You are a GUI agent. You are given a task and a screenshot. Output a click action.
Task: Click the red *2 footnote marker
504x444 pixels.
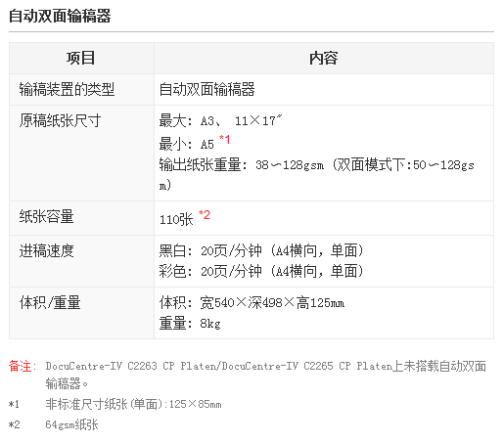pyautogui.click(x=205, y=215)
